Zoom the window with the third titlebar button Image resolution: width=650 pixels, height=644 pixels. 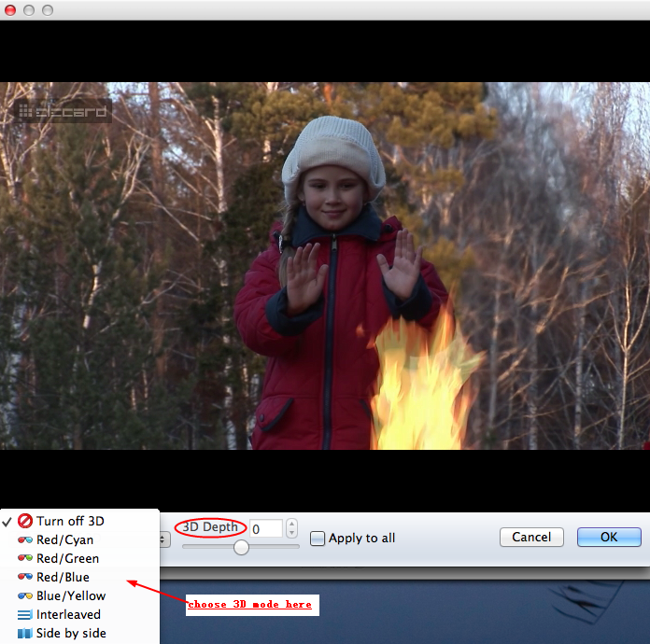[48, 10]
